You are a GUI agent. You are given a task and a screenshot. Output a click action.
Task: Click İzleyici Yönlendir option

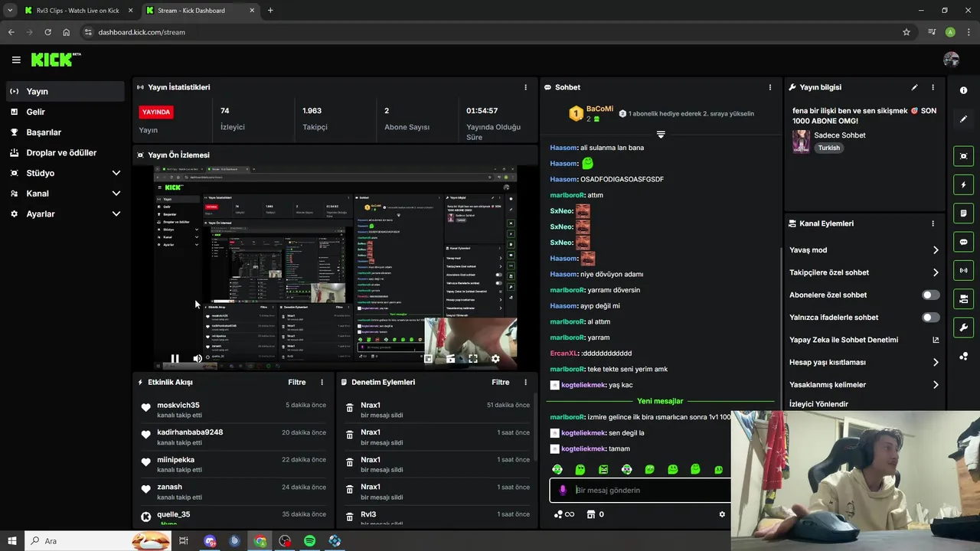click(x=818, y=404)
